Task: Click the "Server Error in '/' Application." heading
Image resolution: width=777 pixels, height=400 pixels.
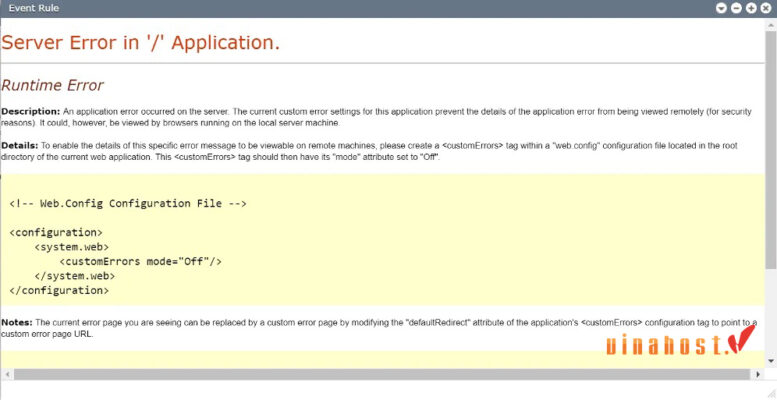Action: click(140, 43)
